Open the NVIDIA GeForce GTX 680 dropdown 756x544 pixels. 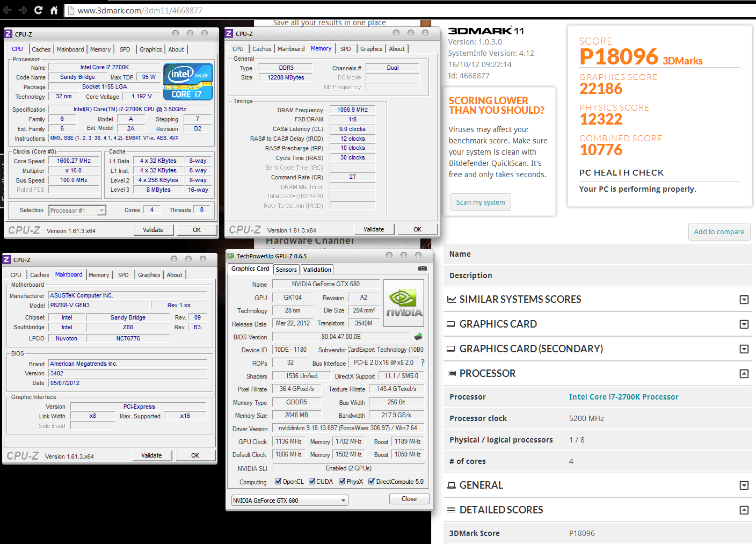(290, 501)
